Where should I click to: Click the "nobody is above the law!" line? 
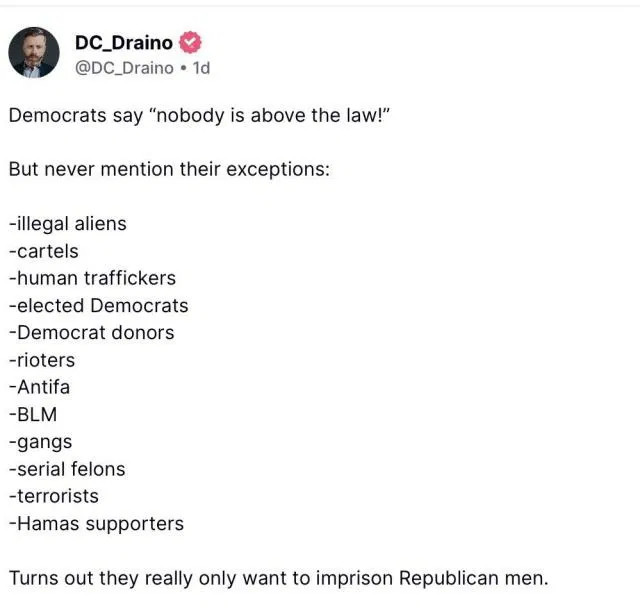pos(198,114)
